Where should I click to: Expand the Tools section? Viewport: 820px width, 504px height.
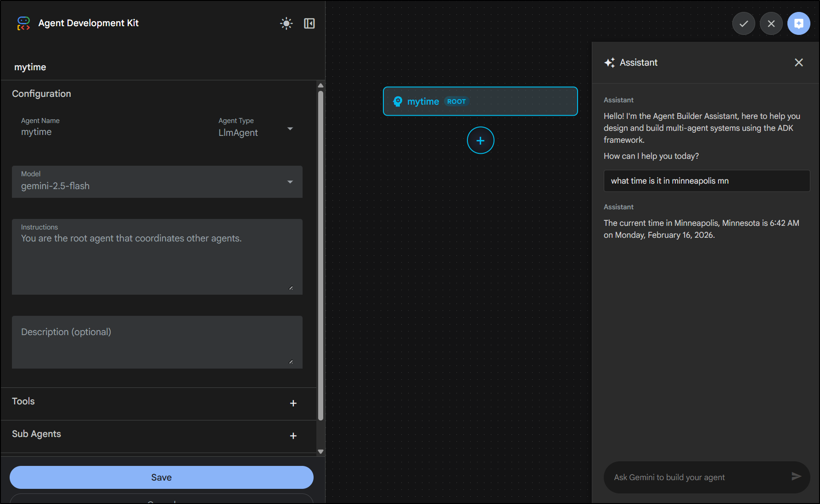click(23, 401)
